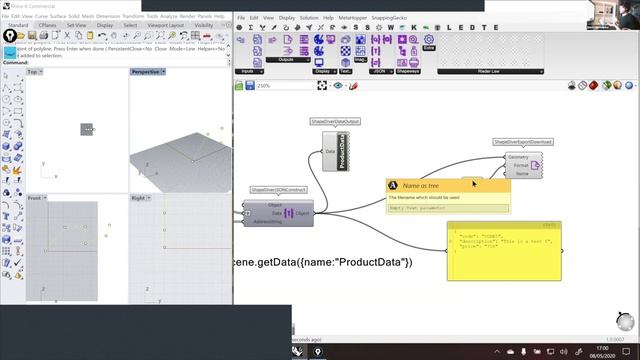
Task: Click the sketch brush icon in Grasshopper toolbar
Action: [353, 86]
